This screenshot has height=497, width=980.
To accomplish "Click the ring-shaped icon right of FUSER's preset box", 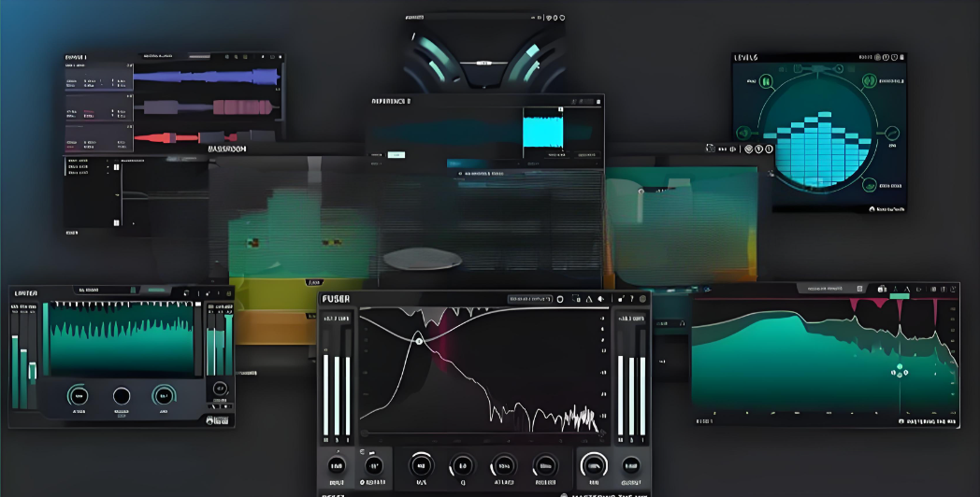I will click(560, 299).
